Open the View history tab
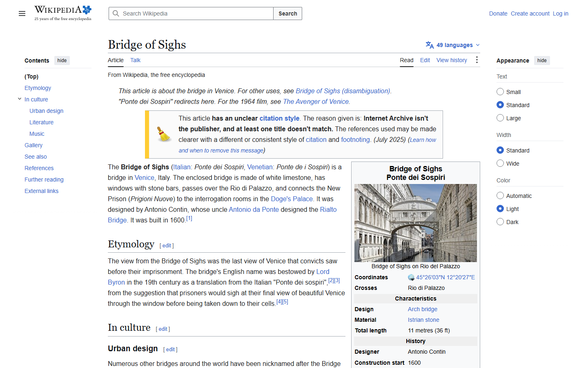Image resolution: width=588 pixels, height=368 pixels. (x=452, y=60)
